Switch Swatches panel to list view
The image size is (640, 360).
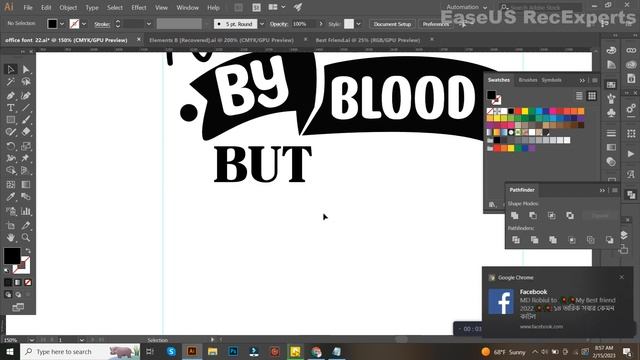[579, 96]
